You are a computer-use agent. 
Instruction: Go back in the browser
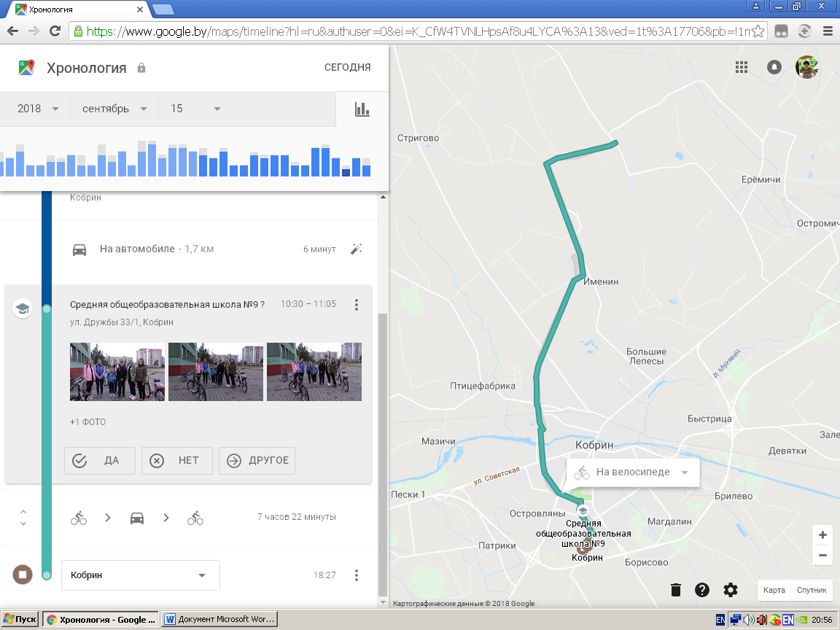click(13, 31)
